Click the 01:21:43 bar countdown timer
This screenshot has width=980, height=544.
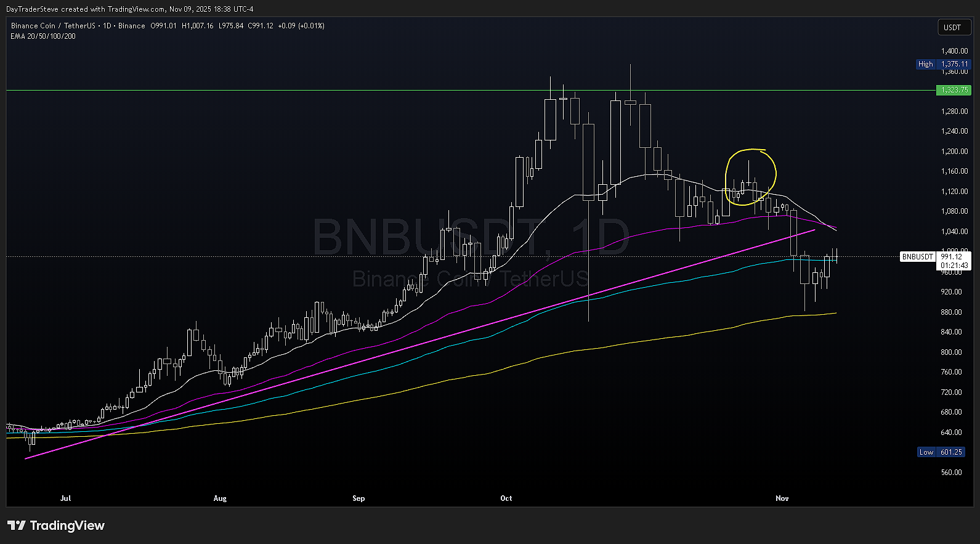(x=954, y=266)
